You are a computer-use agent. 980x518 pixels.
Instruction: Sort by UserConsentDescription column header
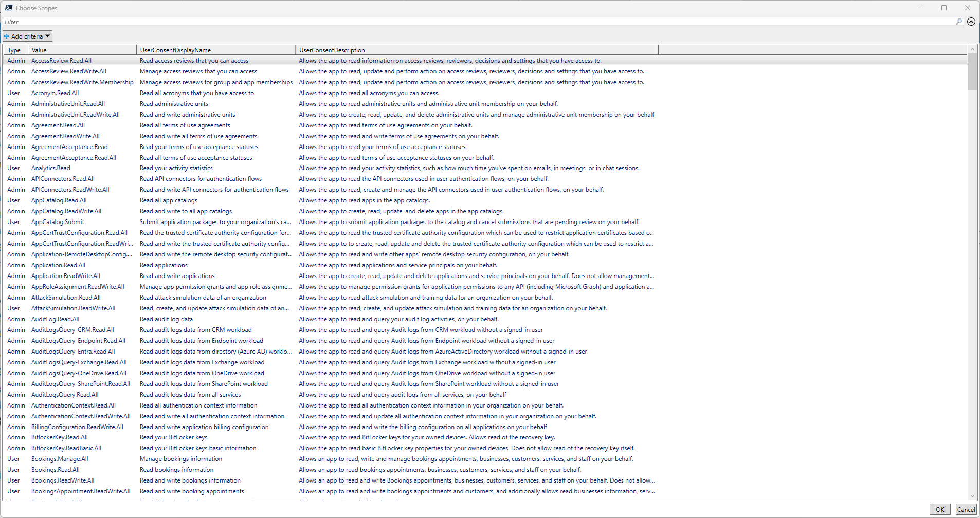point(476,50)
